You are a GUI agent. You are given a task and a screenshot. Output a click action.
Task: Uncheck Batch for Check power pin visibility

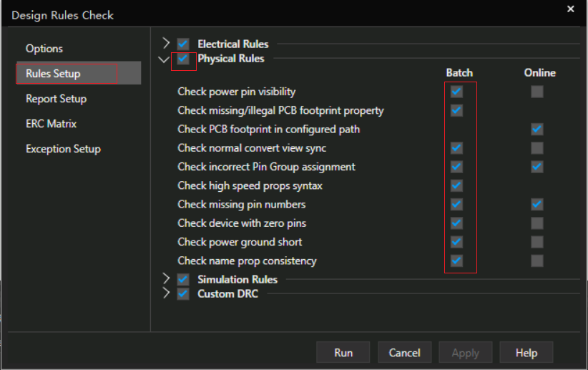click(456, 92)
